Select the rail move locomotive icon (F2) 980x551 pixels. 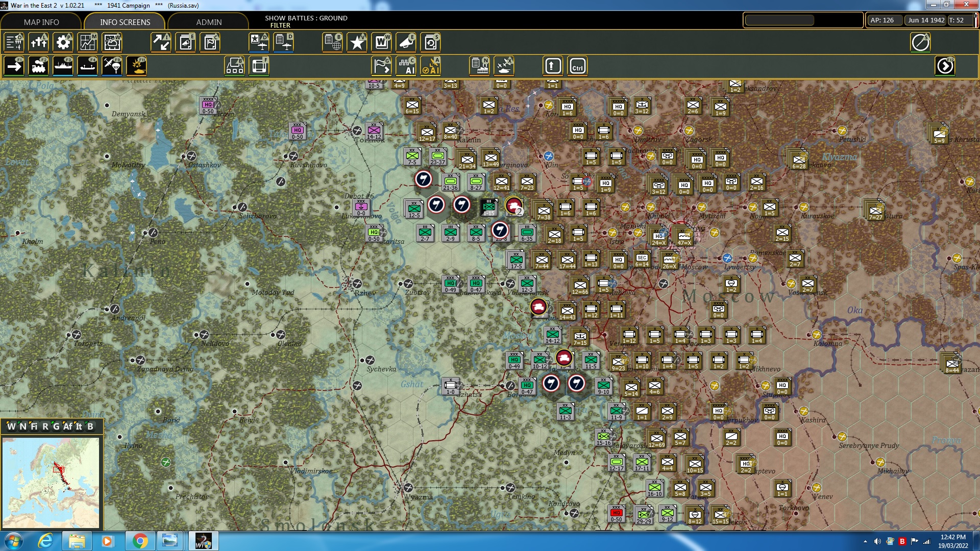38,66
